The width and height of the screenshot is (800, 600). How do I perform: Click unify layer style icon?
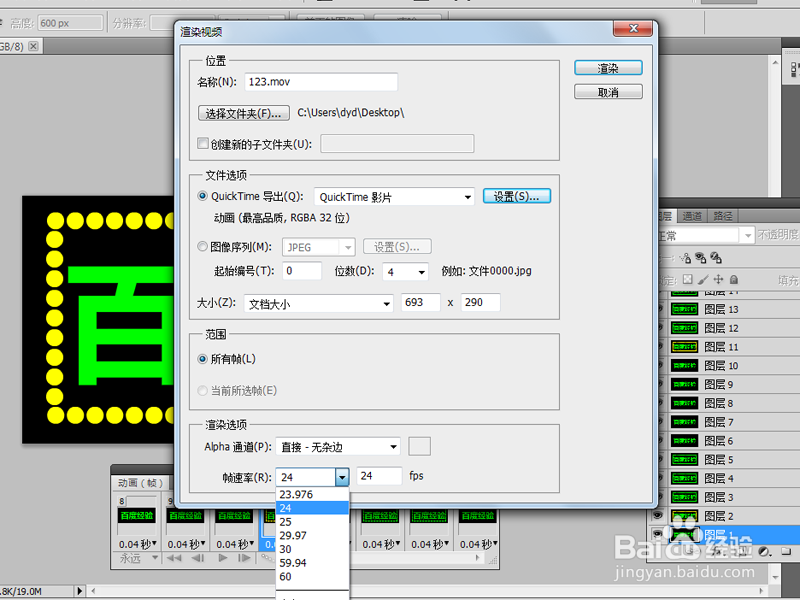[x=716, y=258]
